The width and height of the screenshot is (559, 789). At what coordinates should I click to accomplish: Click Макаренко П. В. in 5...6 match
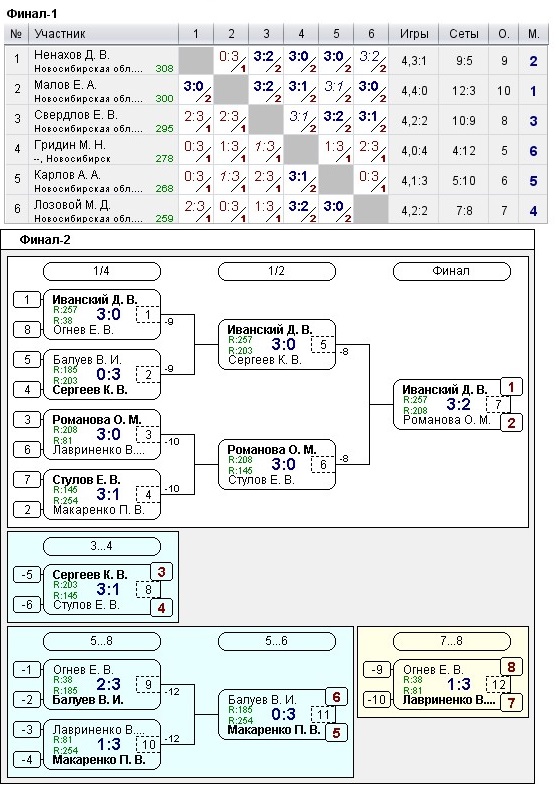tap(274, 730)
